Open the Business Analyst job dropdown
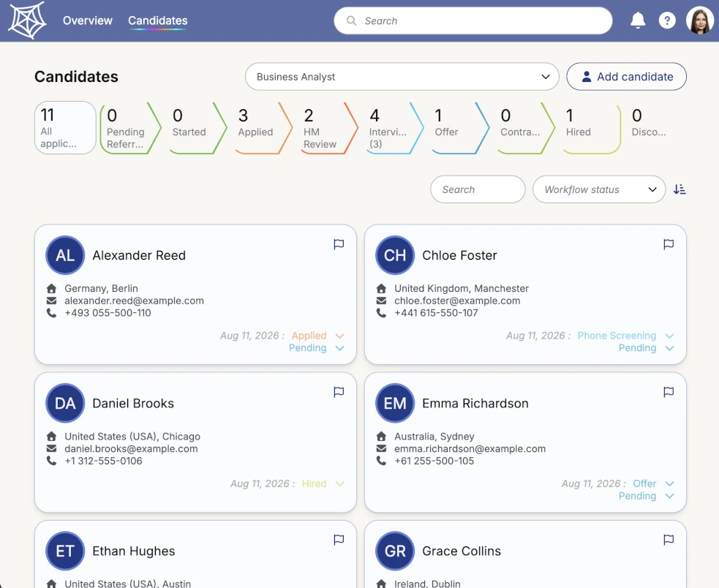The height and width of the screenshot is (588, 719). point(402,77)
